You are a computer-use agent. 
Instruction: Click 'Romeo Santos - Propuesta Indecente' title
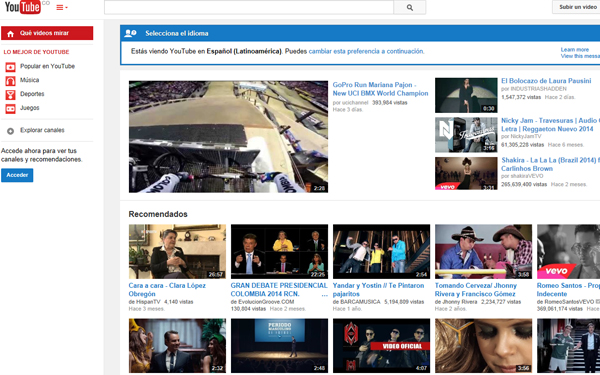tap(568, 290)
